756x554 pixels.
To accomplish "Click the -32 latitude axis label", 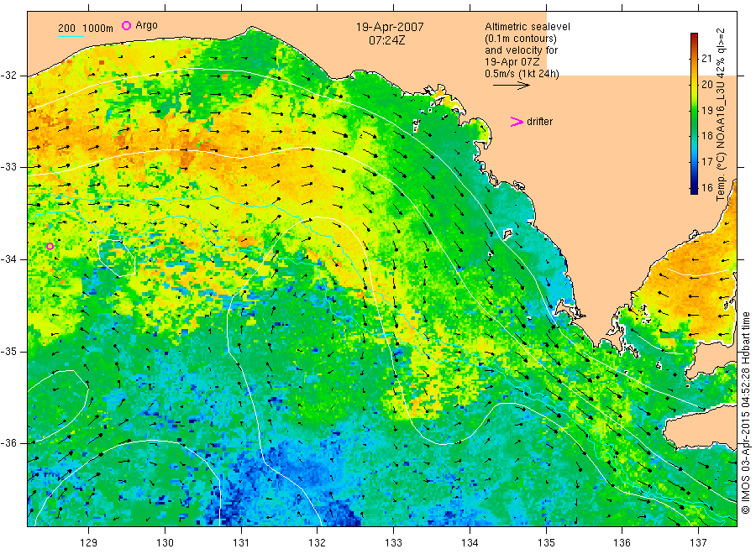I will pos(9,76).
